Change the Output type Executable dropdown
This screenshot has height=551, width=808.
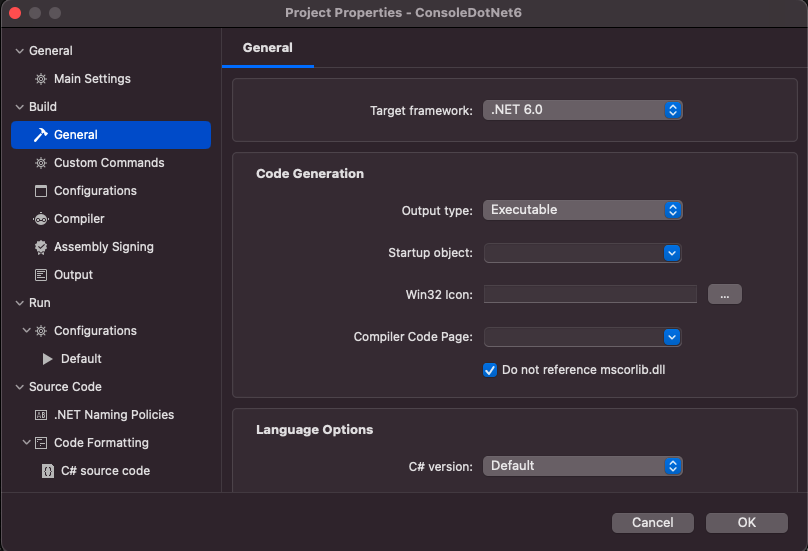click(583, 210)
